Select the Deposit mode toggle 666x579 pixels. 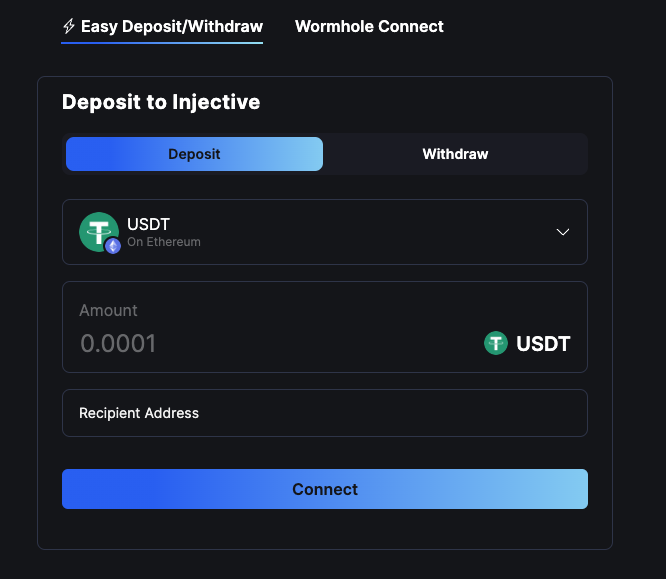click(x=194, y=154)
